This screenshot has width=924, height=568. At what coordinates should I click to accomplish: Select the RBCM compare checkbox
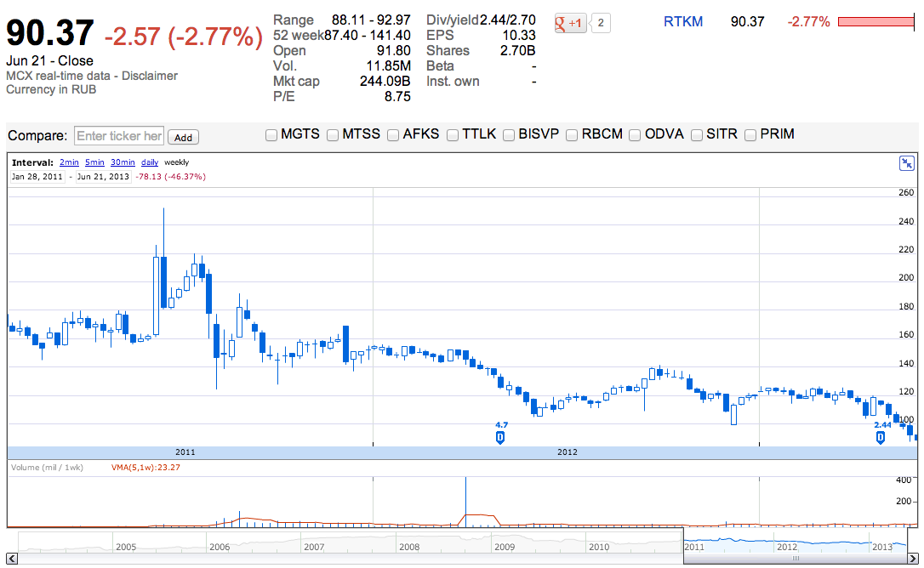click(572, 135)
